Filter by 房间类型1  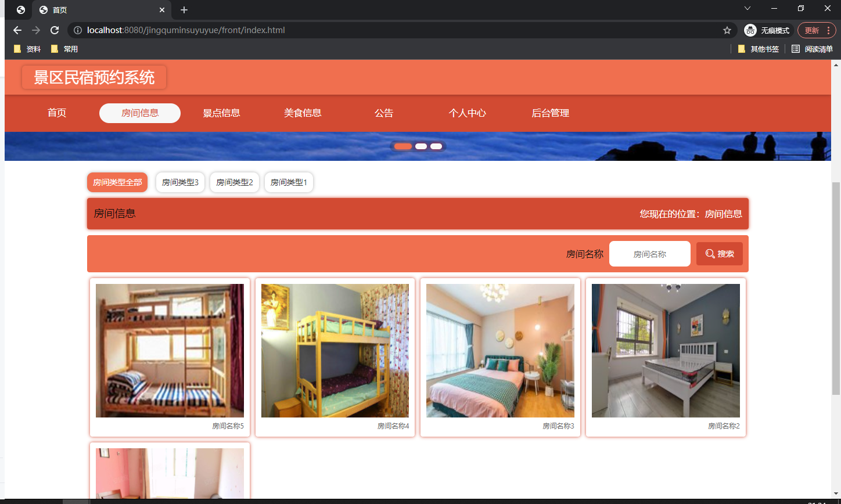click(289, 182)
